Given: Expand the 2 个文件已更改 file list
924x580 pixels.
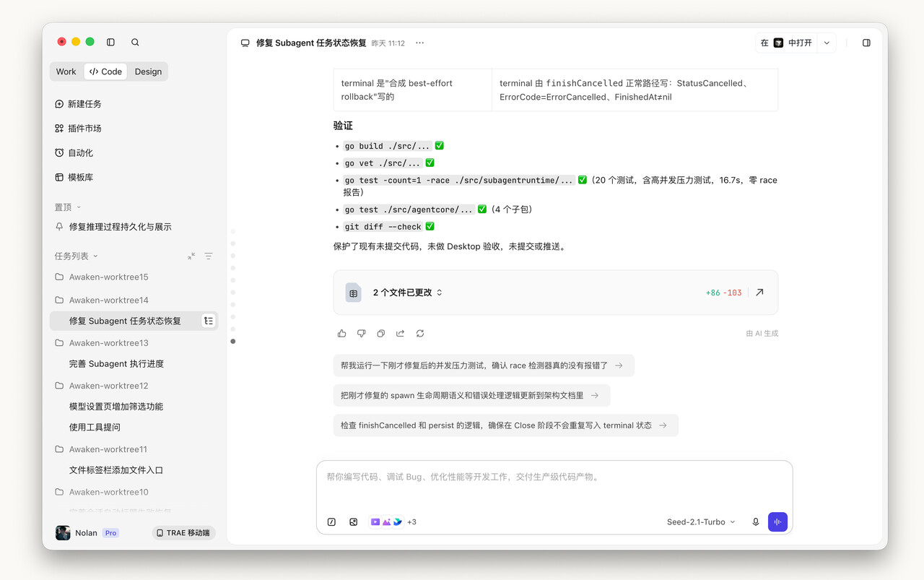Looking at the screenshot, I should click(x=407, y=293).
